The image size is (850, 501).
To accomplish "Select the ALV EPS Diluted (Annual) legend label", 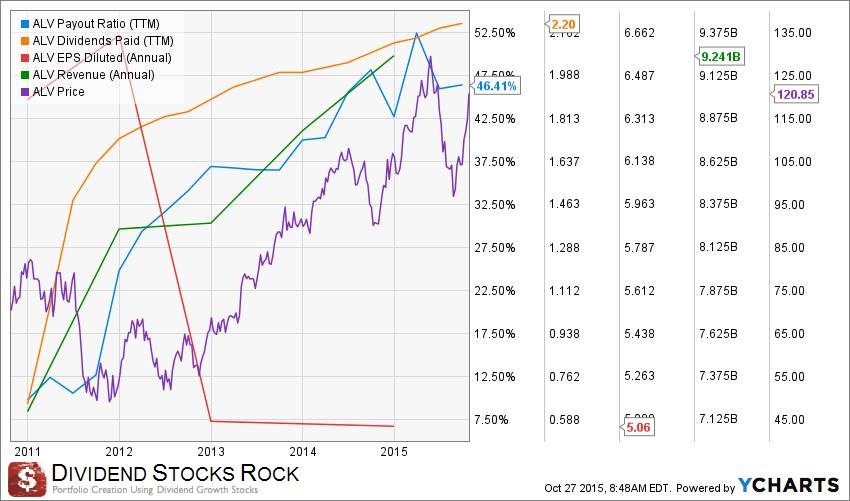I will pyautogui.click(x=101, y=58).
